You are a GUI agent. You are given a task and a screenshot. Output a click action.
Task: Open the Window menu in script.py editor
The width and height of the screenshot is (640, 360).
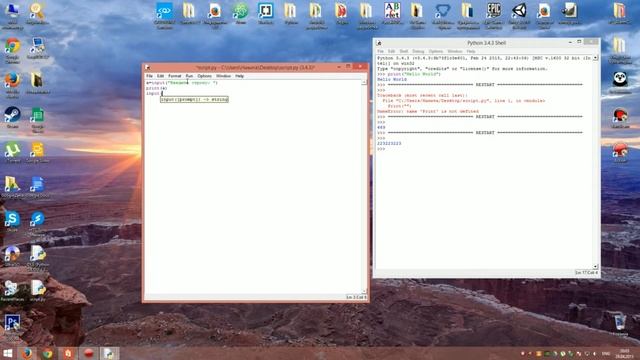(x=223, y=76)
